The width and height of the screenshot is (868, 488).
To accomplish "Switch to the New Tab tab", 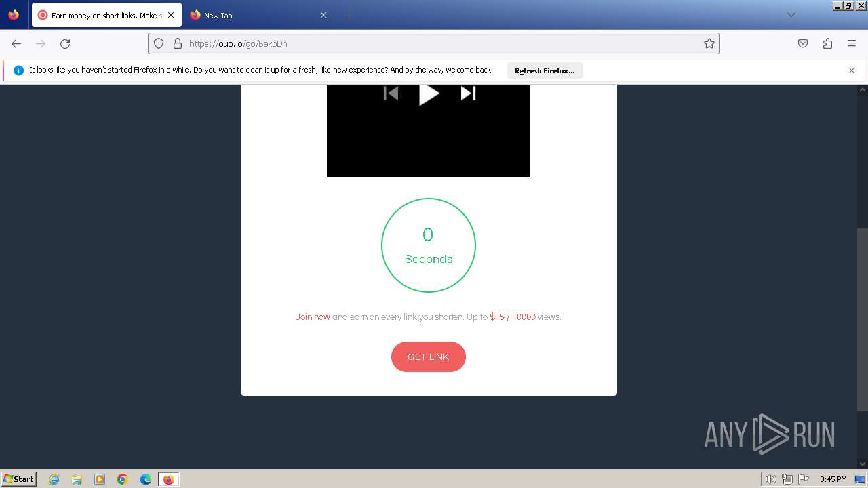I will (x=258, y=15).
